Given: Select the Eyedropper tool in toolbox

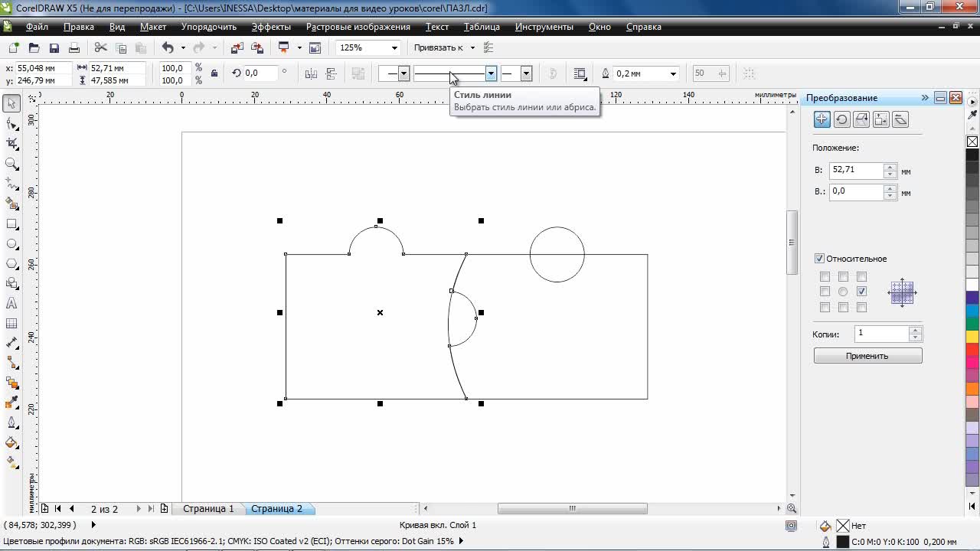Looking at the screenshot, I should tap(11, 403).
